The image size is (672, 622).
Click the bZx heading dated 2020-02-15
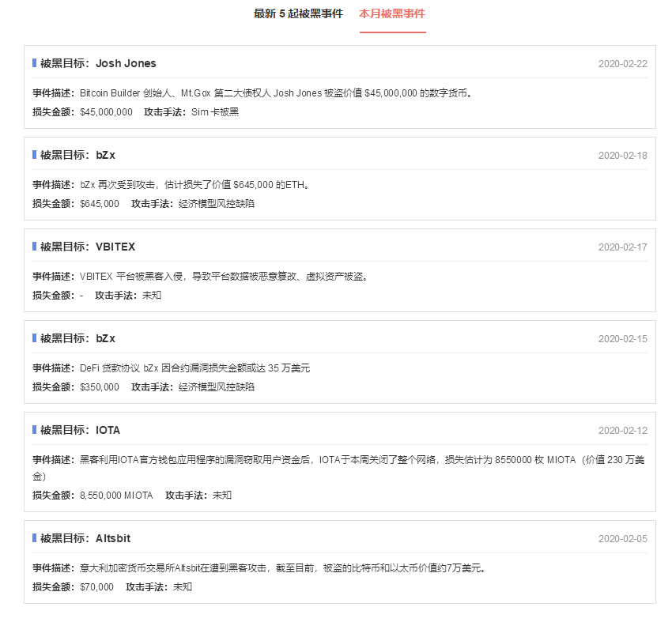click(77, 338)
